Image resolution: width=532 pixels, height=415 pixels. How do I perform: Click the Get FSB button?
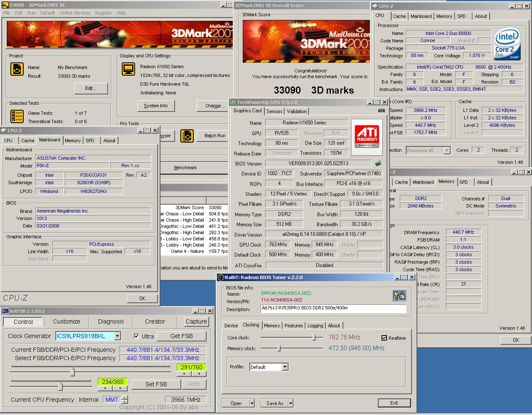pos(182,336)
